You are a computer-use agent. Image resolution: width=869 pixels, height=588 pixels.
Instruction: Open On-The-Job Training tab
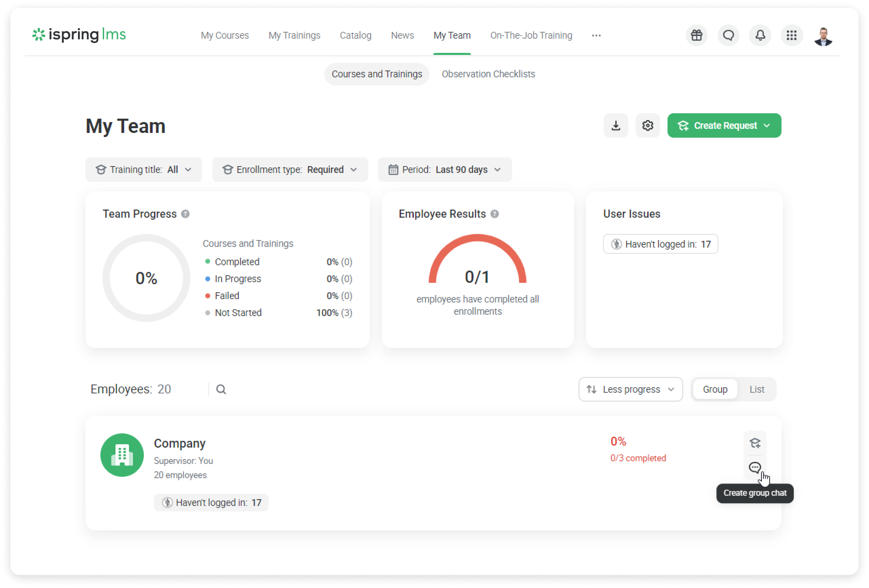530,36
